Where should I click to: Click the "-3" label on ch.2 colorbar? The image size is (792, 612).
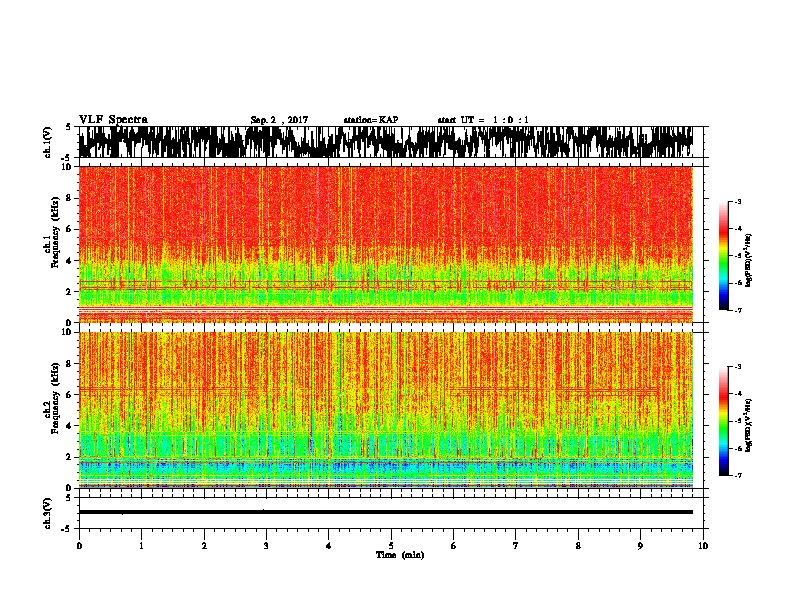click(738, 367)
